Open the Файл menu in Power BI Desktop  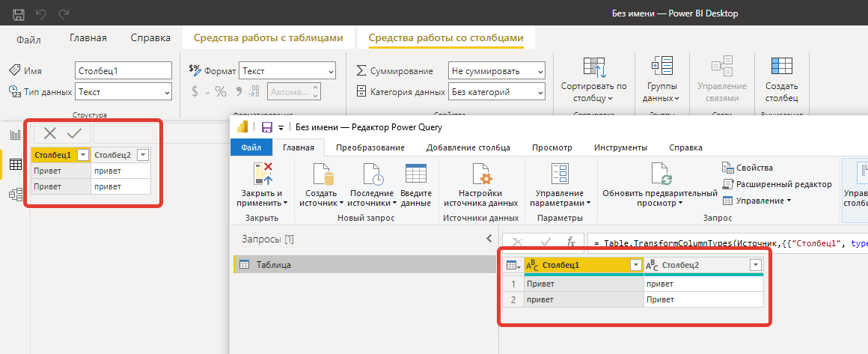(x=28, y=40)
